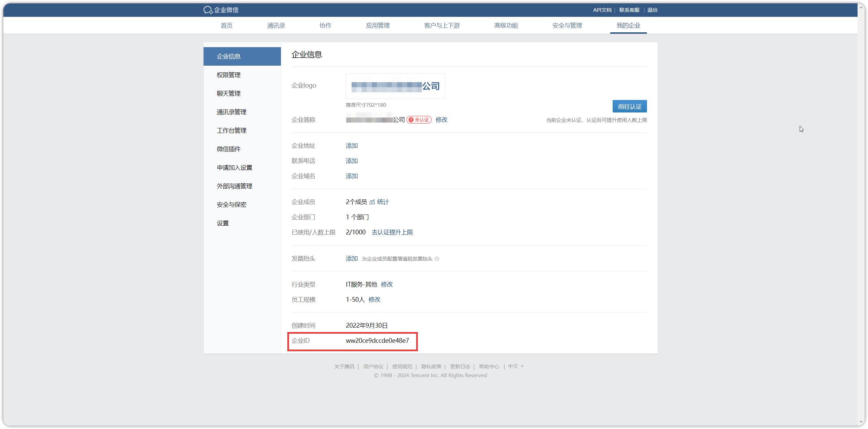Image resolution: width=868 pixels, height=429 pixels.
Task: Click the 企业logo image thumbnail
Action: [x=395, y=86]
